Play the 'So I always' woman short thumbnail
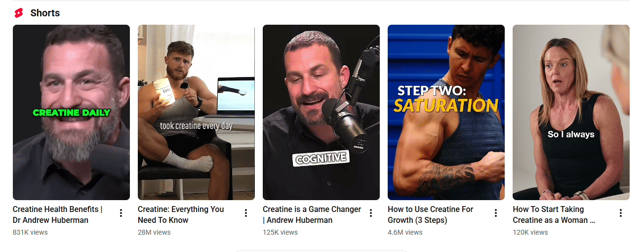 tap(571, 112)
